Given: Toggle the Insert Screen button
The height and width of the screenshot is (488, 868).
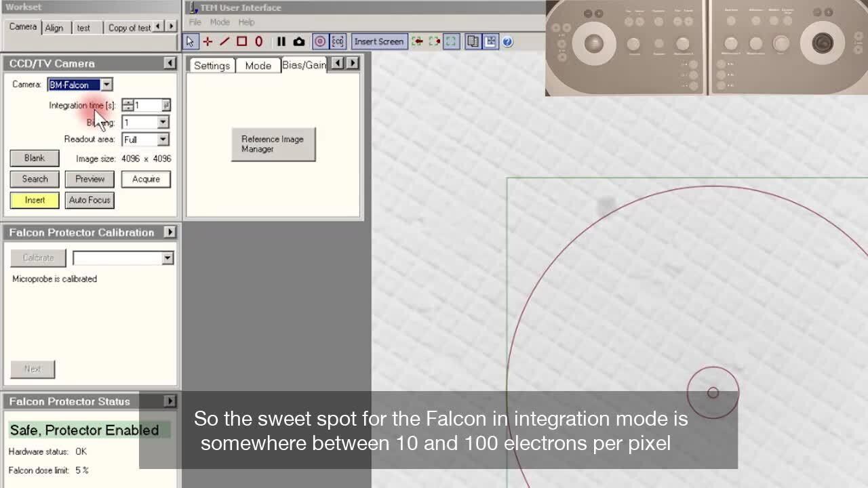Looking at the screenshot, I should coord(378,41).
